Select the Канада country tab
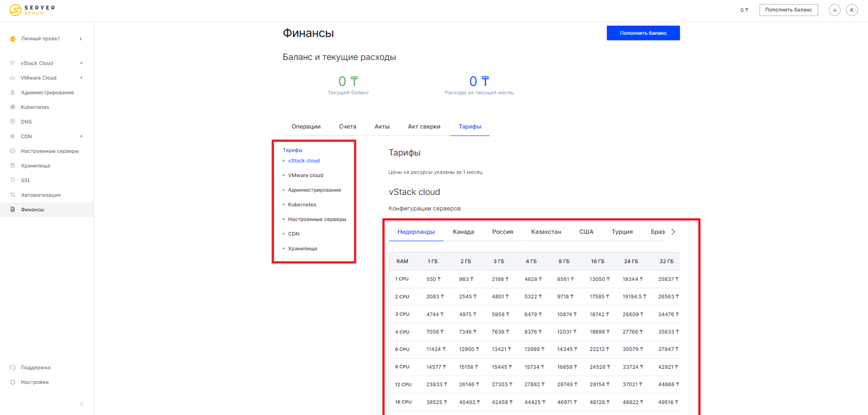This screenshot has width=868, height=415. coord(463,232)
